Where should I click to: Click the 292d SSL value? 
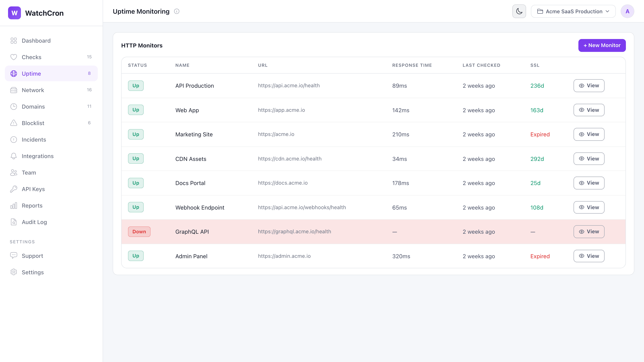537,159
